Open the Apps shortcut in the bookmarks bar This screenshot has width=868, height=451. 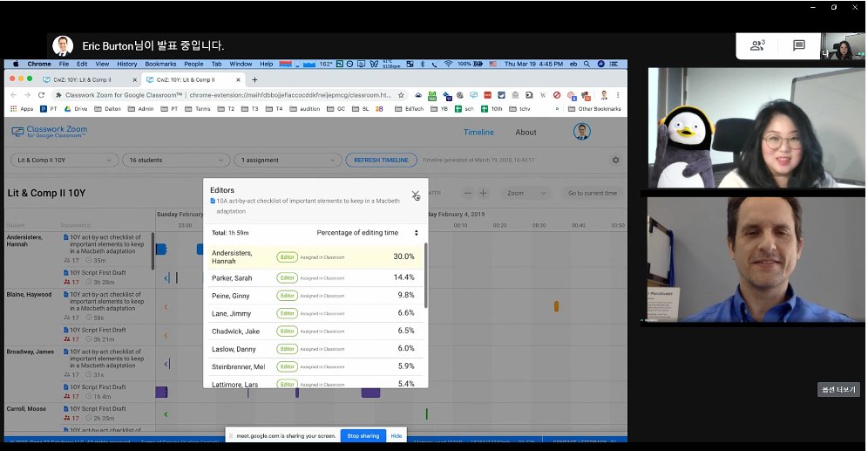pos(22,108)
